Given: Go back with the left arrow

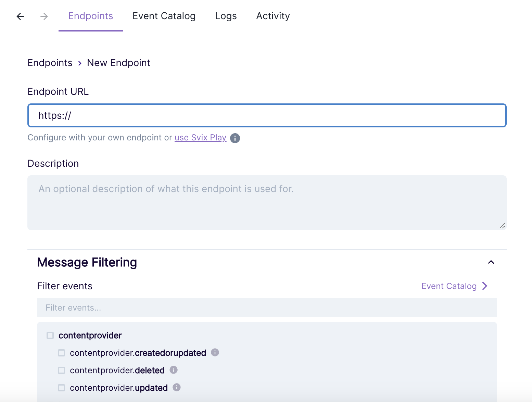Looking at the screenshot, I should [20, 16].
